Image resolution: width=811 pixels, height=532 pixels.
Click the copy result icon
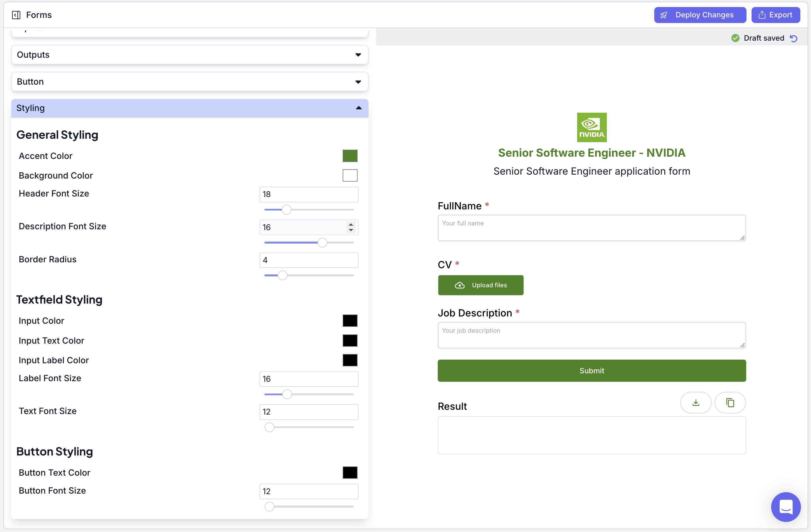pyautogui.click(x=730, y=403)
